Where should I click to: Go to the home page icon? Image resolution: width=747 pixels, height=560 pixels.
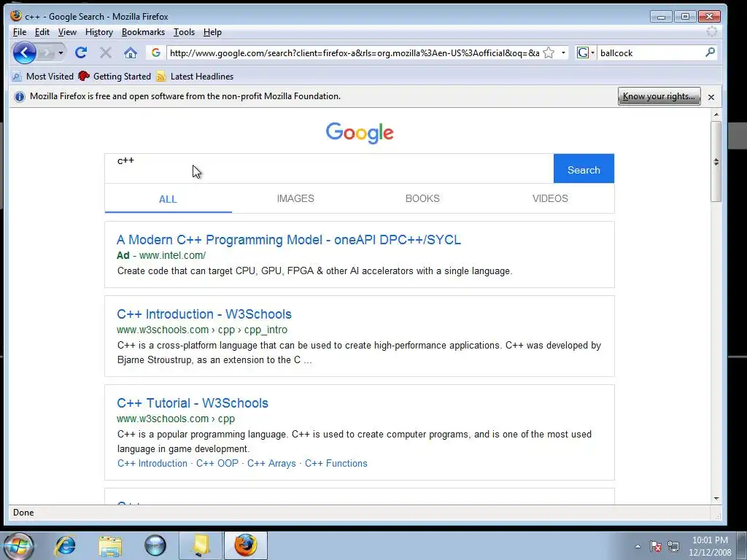point(130,52)
